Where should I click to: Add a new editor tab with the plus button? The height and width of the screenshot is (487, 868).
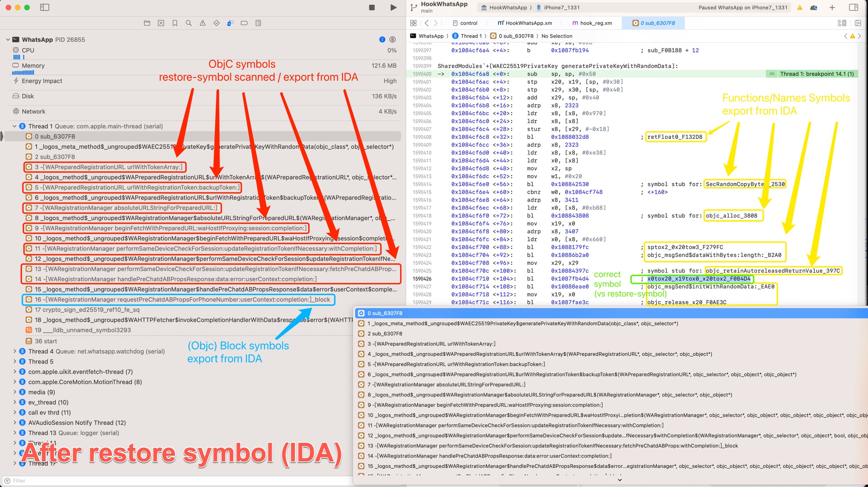[832, 7]
